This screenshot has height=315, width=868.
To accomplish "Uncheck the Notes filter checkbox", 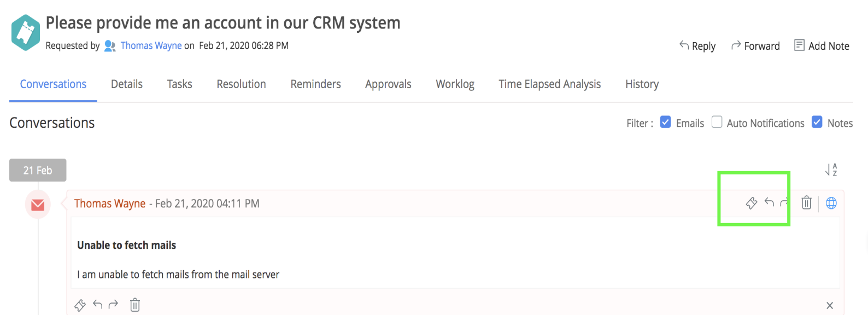I will pos(817,122).
